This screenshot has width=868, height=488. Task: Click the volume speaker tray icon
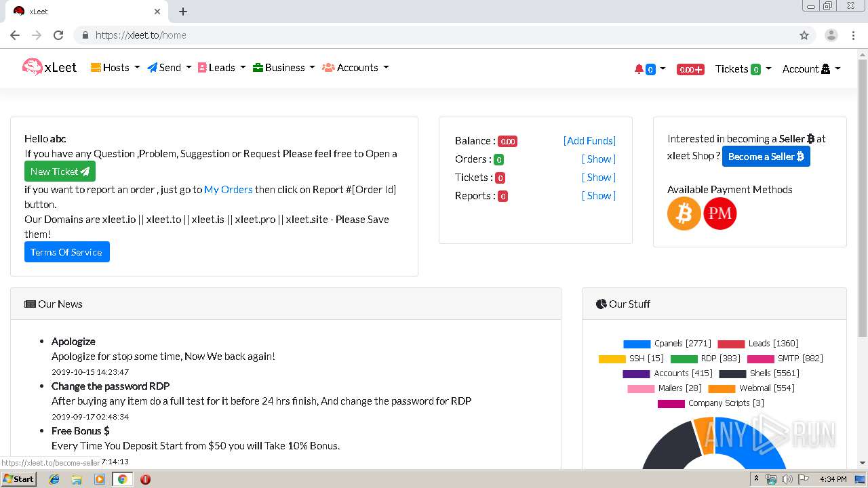[x=787, y=479]
